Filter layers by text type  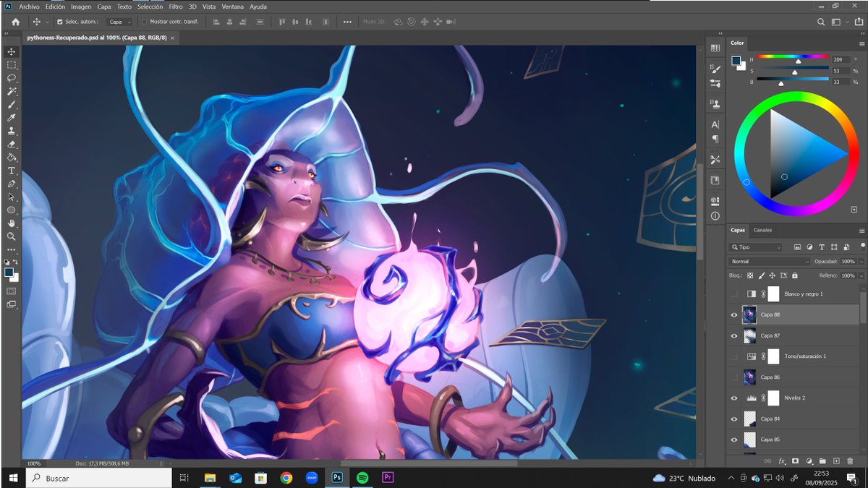pyautogui.click(x=822, y=247)
